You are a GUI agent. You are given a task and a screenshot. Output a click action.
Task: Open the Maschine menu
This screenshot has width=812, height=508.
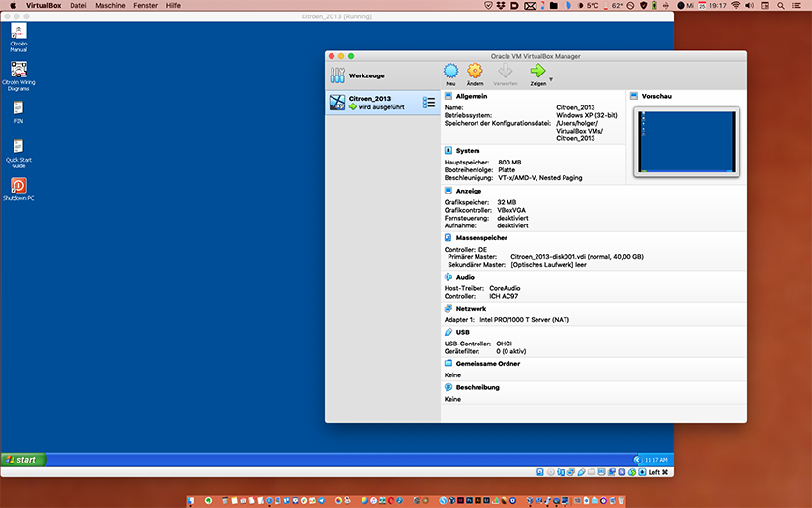110,5
